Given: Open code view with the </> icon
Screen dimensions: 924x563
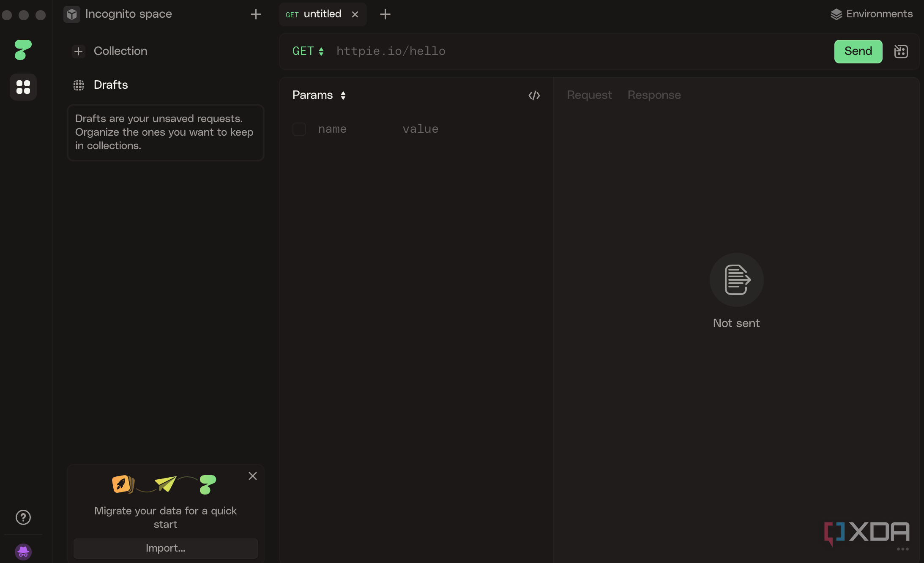Looking at the screenshot, I should coord(534,95).
